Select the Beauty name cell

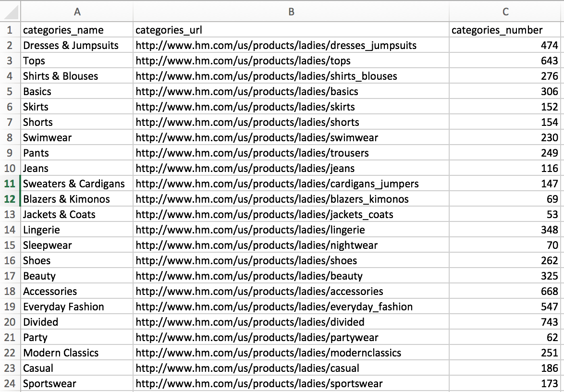[x=77, y=276]
